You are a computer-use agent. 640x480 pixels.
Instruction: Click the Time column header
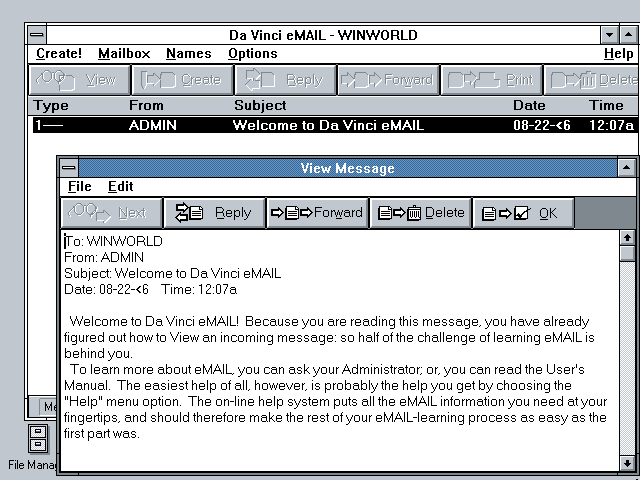pyautogui.click(x=606, y=105)
